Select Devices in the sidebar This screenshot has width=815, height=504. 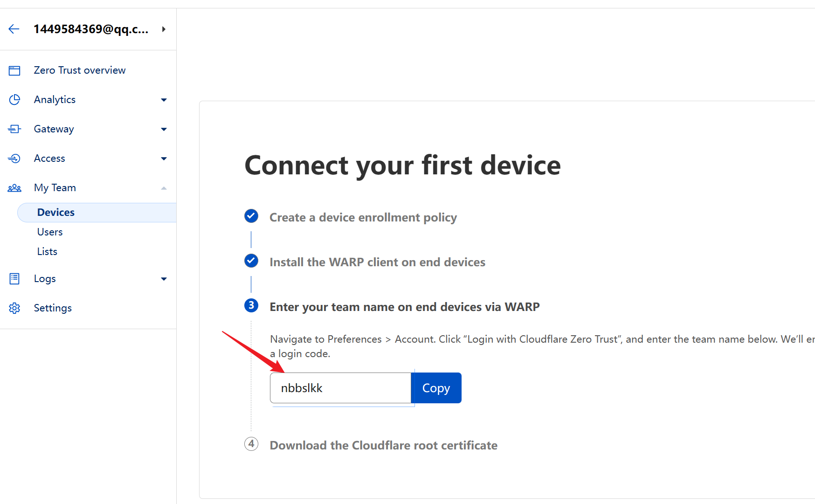[56, 213]
